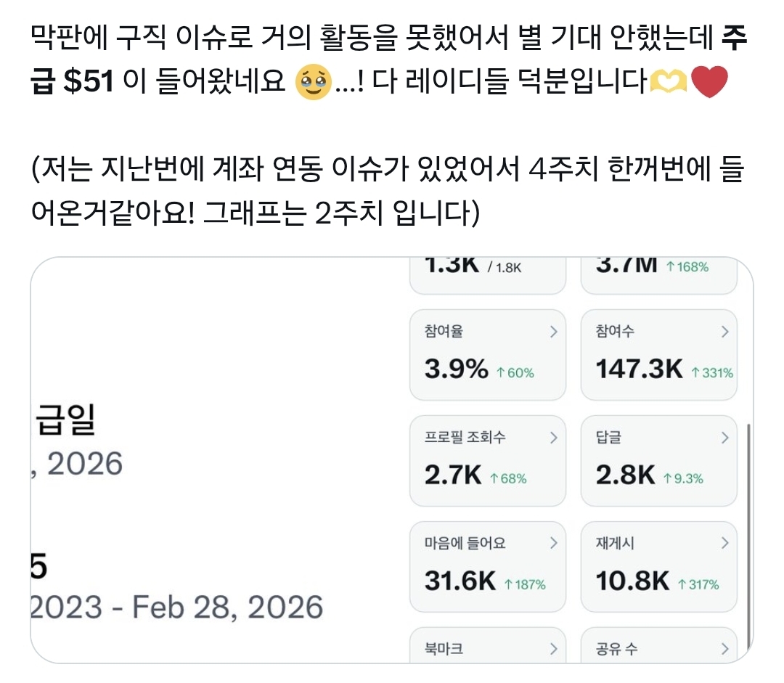Click the green ↑187% indicator on 마음에 들어요
The width and height of the screenshot is (784, 683).
tap(524, 584)
